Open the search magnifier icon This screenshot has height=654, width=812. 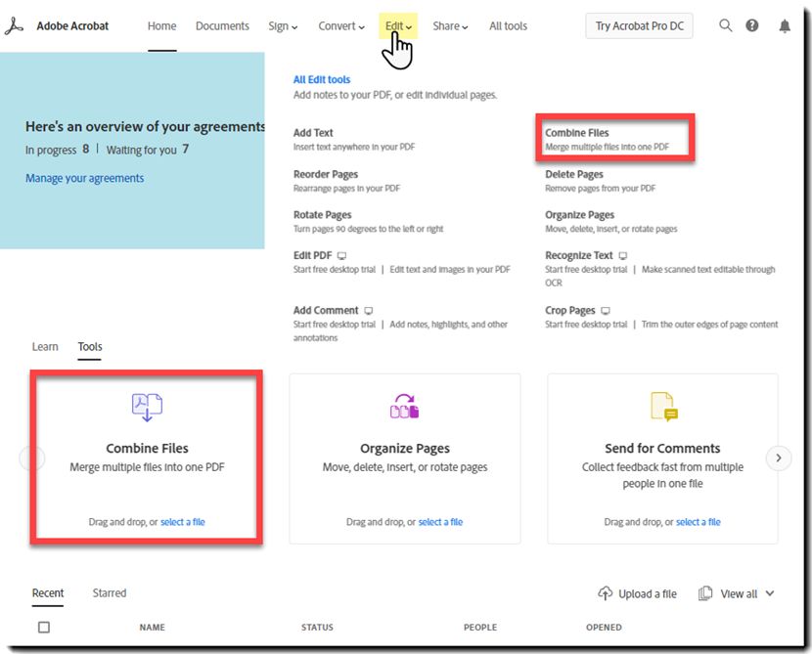[x=726, y=25]
